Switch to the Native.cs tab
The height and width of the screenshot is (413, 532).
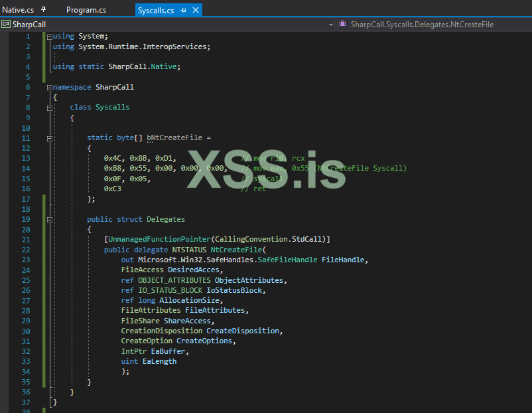click(x=18, y=10)
